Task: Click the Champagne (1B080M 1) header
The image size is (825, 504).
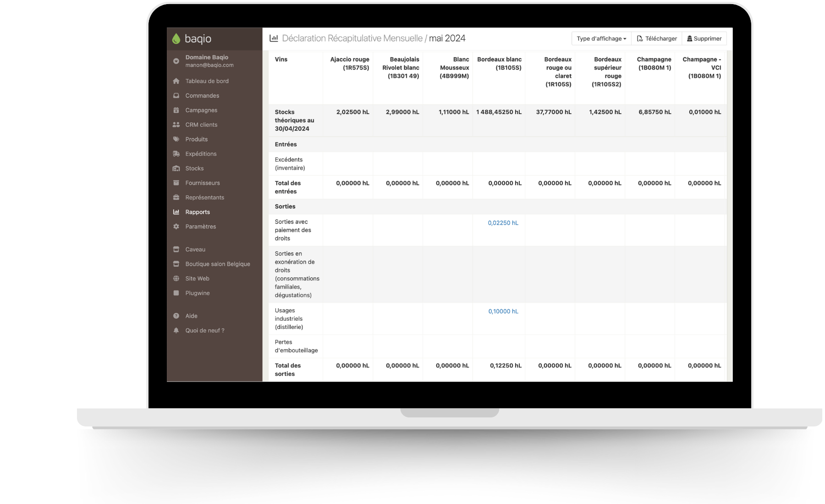Action: click(654, 64)
